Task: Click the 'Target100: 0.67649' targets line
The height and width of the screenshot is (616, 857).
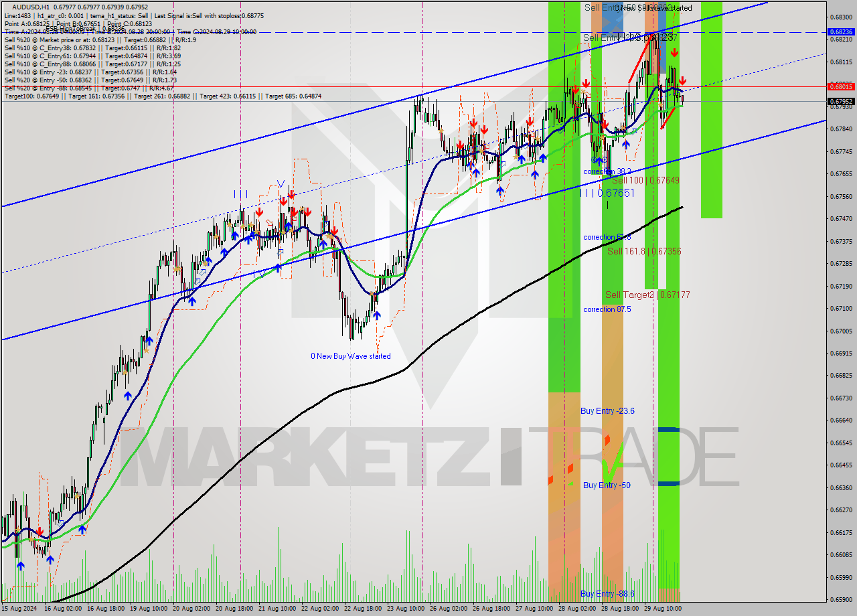Action: click(x=163, y=96)
